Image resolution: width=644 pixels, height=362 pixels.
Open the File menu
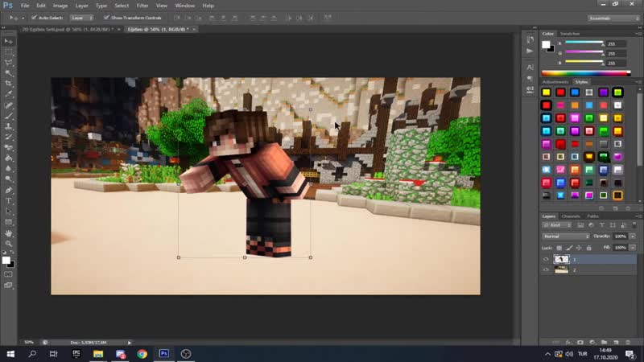[25, 6]
